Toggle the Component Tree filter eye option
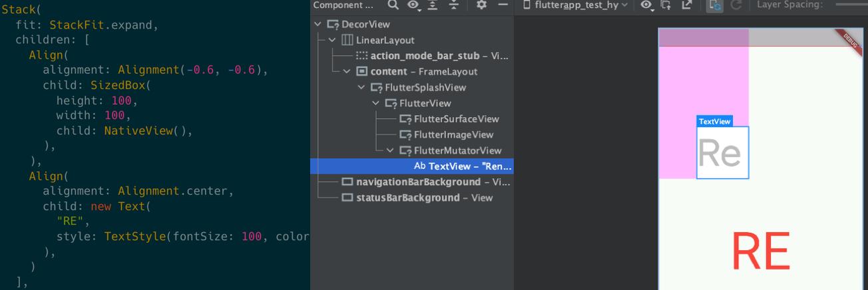This screenshot has width=868, height=290. click(414, 5)
